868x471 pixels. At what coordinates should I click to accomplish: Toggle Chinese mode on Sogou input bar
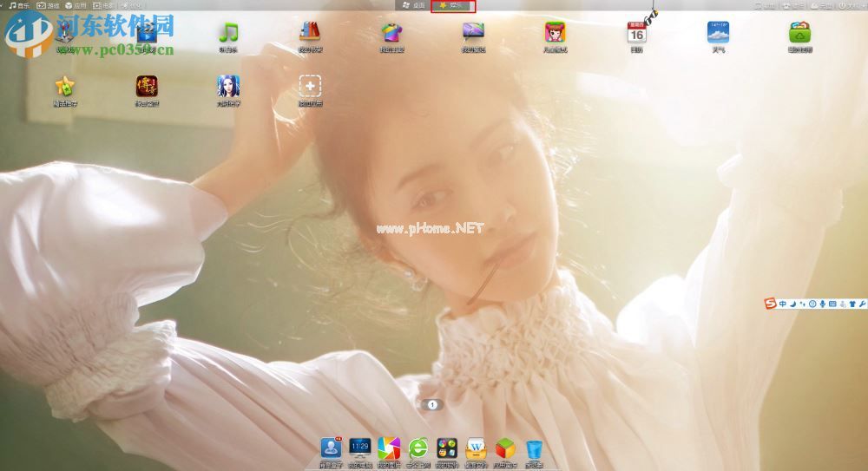782,304
